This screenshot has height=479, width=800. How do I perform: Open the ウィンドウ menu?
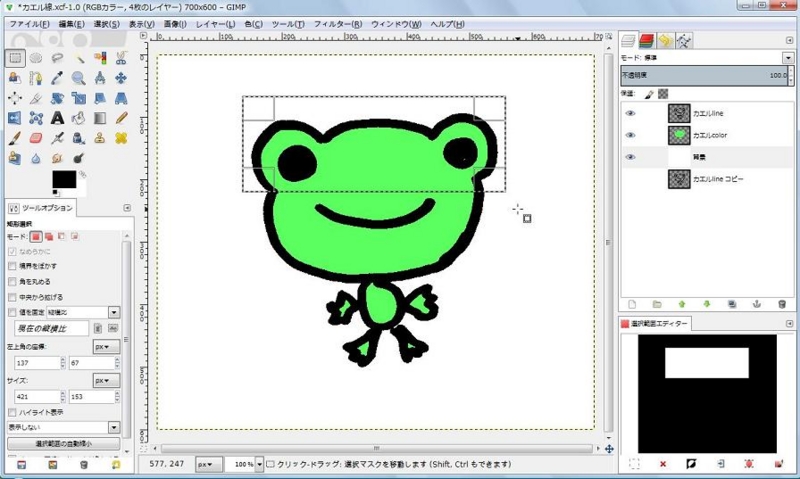coord(396,24)
